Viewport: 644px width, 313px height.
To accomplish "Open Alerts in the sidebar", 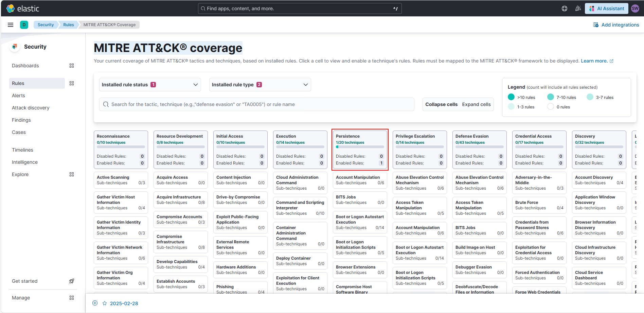I will coord(18,95).
